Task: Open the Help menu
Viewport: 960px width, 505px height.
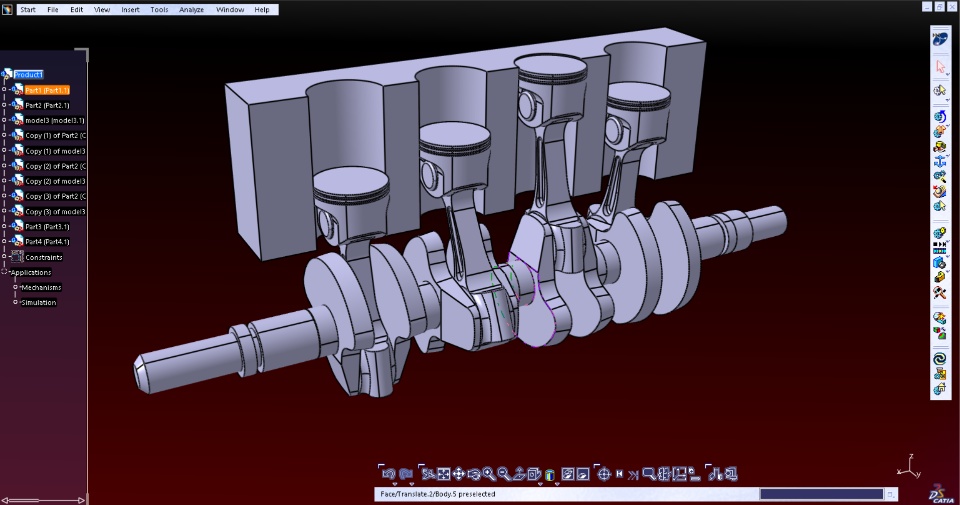Action: coord(262,9)
